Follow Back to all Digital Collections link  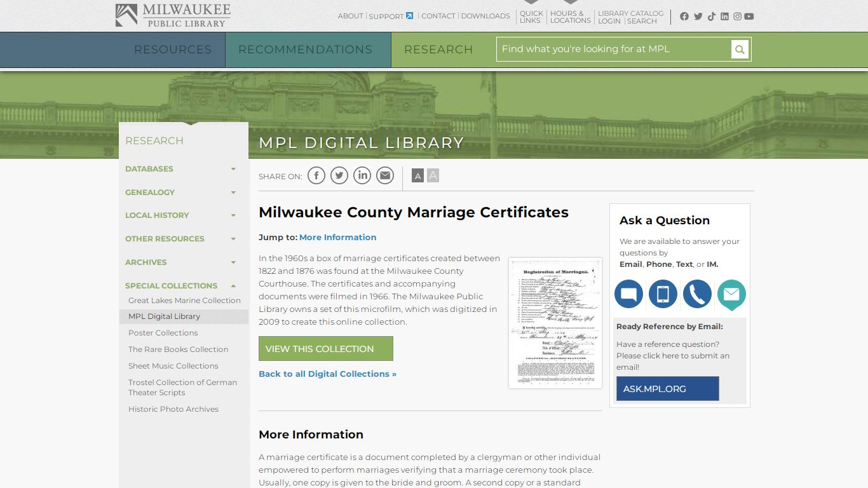click(x=327, y=374)
